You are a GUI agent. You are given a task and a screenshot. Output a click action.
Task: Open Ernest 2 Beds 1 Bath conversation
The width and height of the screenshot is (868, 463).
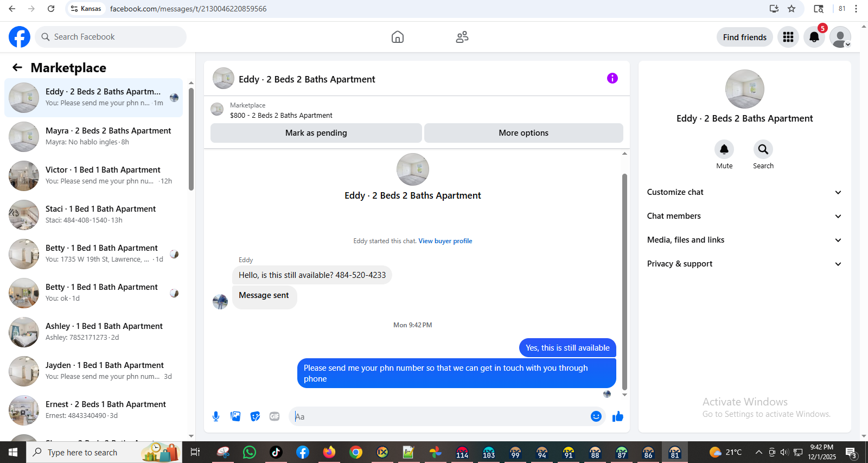point(93,410)
